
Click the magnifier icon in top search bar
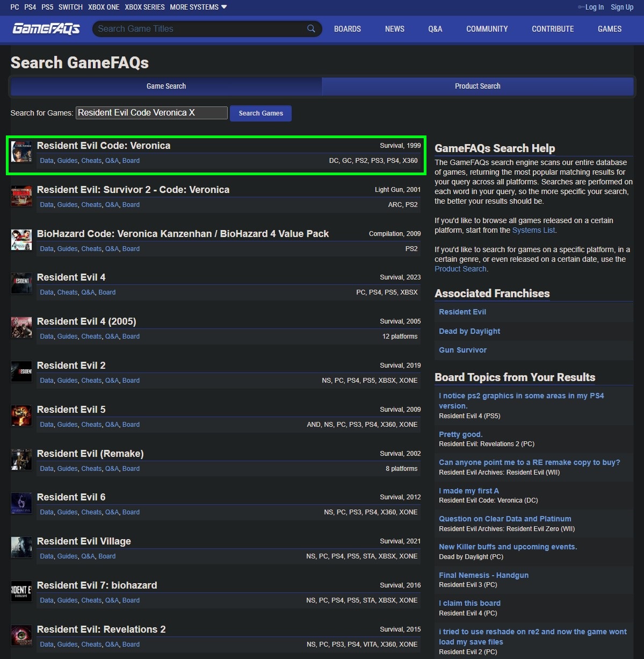[x=311, y=28]
